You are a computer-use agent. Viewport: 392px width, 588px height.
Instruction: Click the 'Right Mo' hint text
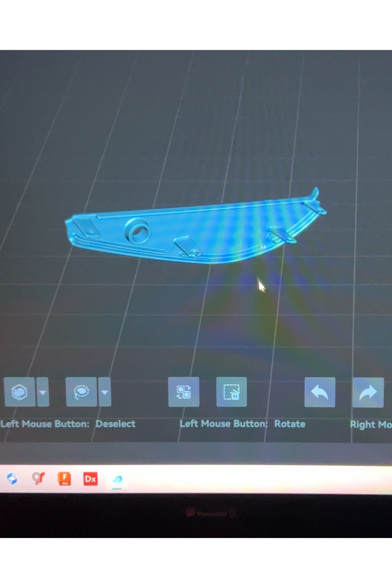tap(370, 424)
